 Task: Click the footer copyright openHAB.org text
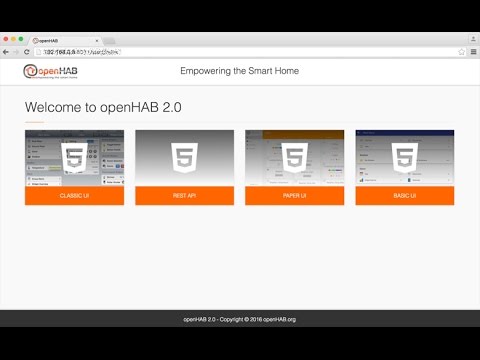coord(239,319)
